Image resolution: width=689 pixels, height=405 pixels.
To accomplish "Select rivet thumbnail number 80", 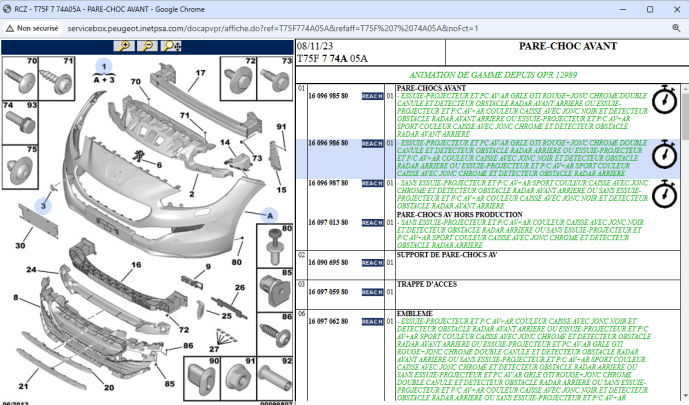I will (275, 246).
